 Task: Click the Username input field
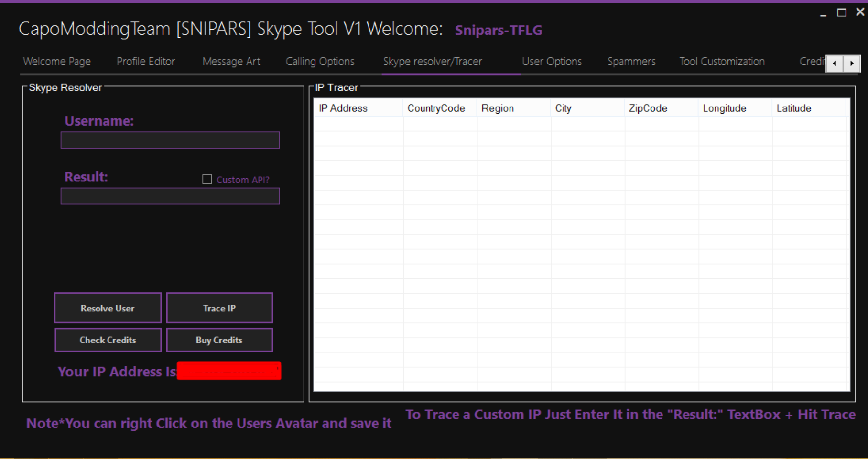(170, 140)
